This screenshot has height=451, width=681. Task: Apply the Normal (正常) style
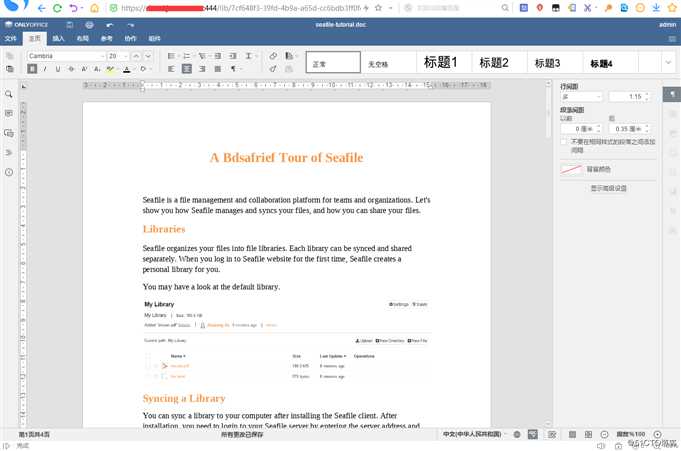pos(333,62)
